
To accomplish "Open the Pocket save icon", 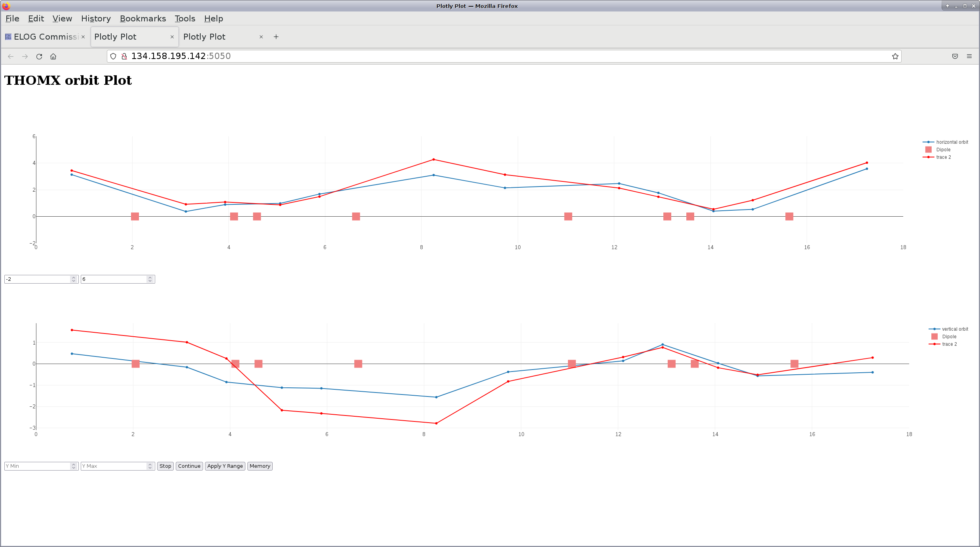I will pos(955,57).
